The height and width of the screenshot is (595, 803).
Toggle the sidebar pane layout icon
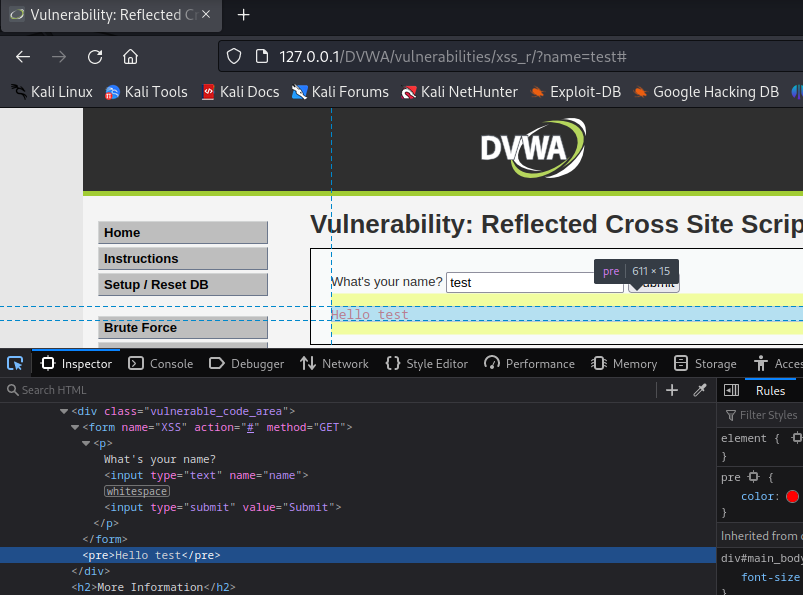tap(731, 390)
